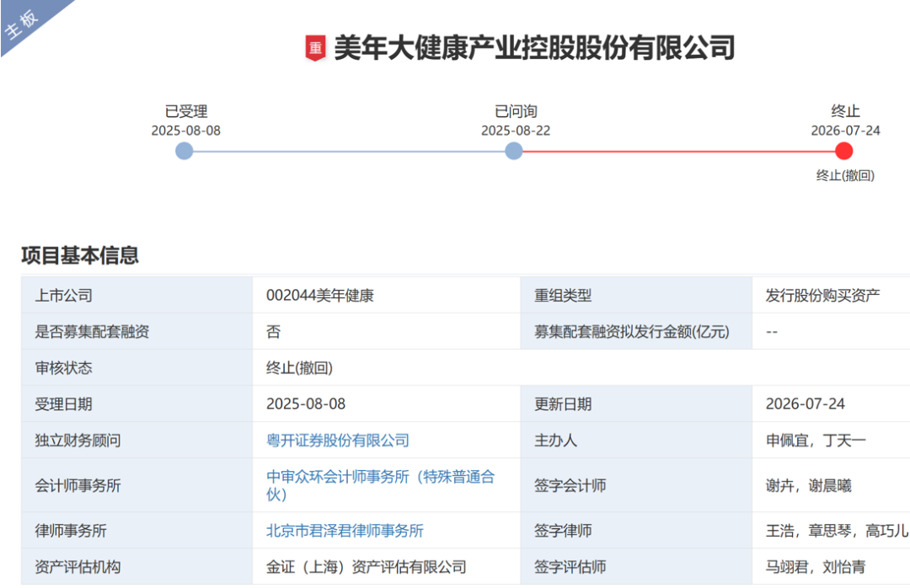Open 北京市君泽君律师事务所 link
This screenshot has height=588, width=910.
pos(345,531)
